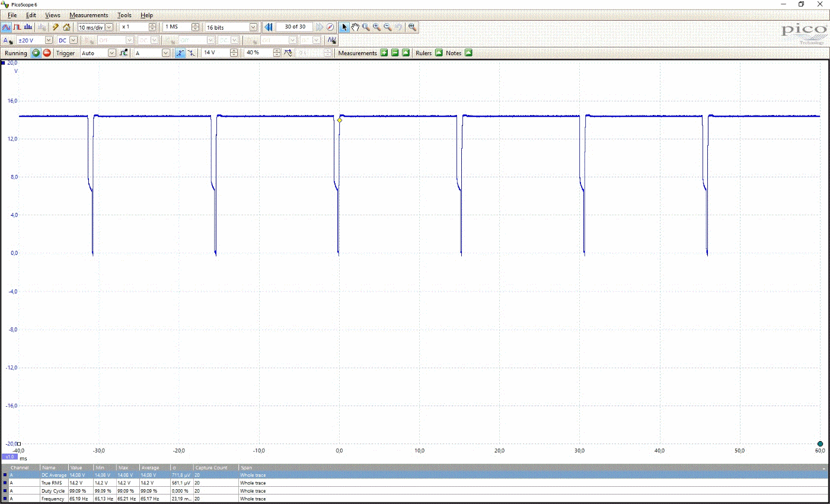Open the Tools menu
Viewport: 830px width, 504px height.
tap(124, 15)
